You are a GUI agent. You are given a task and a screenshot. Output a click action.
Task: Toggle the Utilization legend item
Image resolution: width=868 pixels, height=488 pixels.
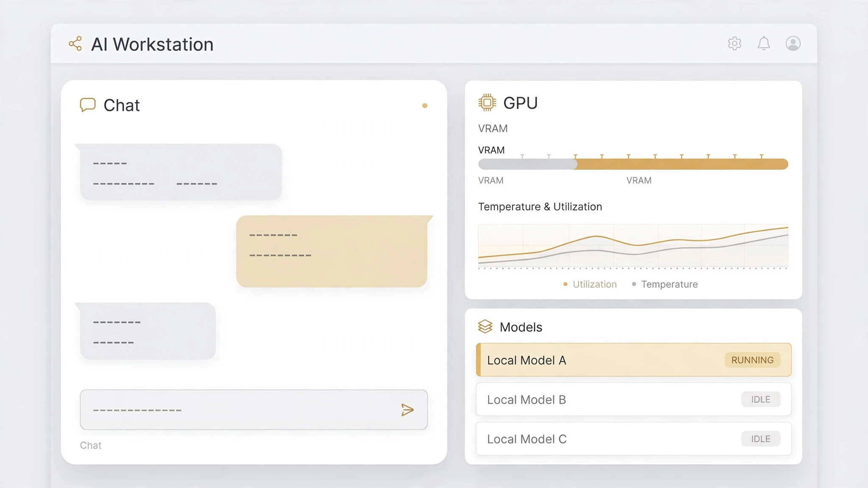[590, 284]
